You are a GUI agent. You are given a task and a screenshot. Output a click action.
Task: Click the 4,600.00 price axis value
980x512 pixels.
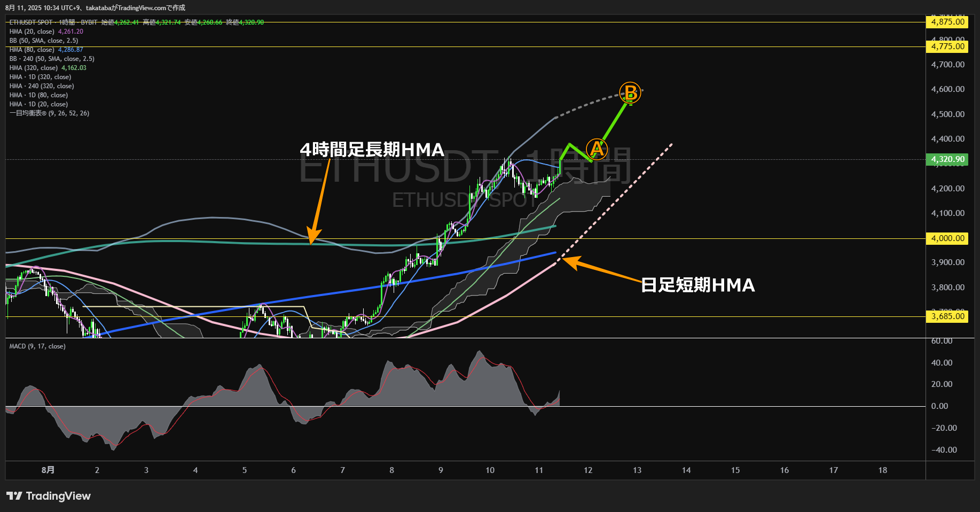[948, 89]
